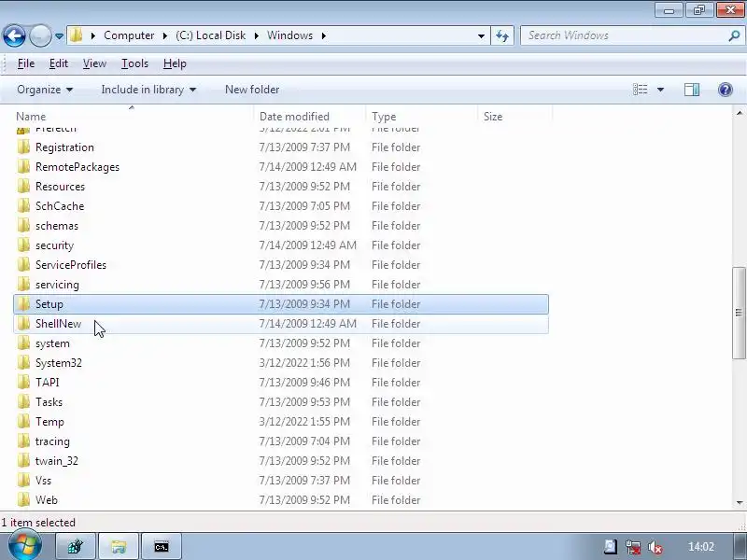Click the Forward navigation arrow button
Image resolution: width=747 pixels, height=560 pixels.
tap(40, 35)
